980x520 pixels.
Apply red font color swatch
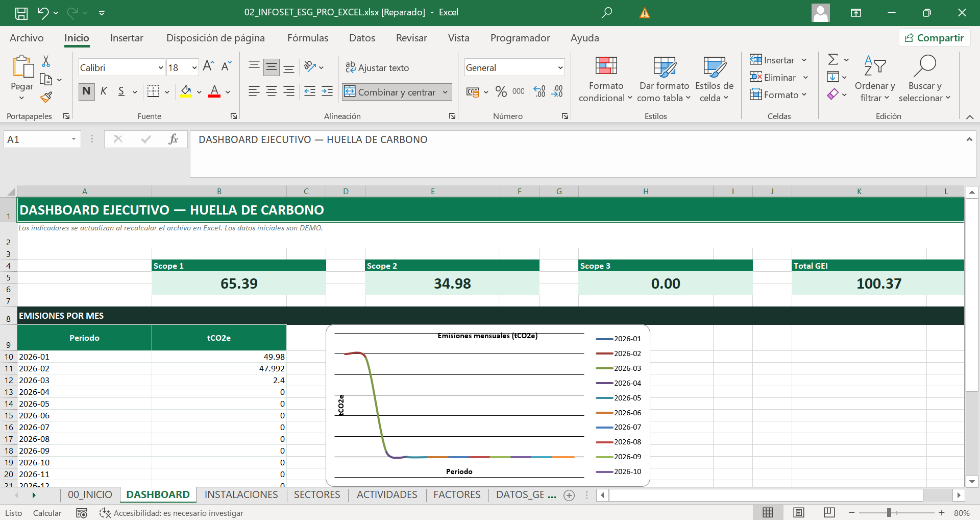pos(214,92)
